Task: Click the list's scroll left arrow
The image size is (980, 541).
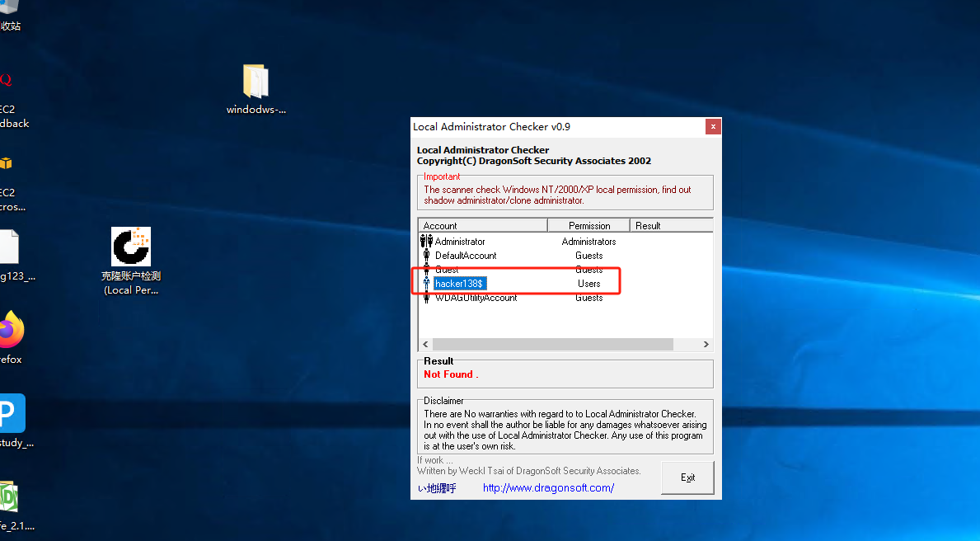Action: 425,344
